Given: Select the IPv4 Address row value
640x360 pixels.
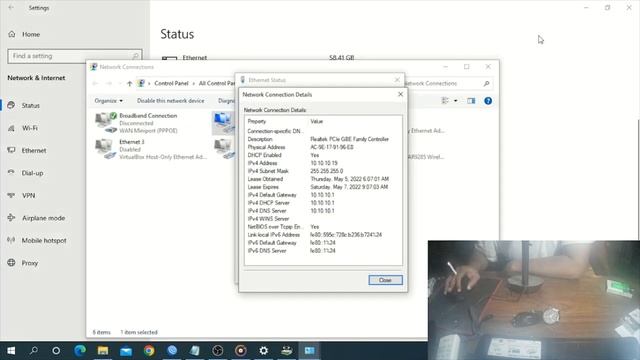Looking at the screenshot, I should [x=324, y=163].
